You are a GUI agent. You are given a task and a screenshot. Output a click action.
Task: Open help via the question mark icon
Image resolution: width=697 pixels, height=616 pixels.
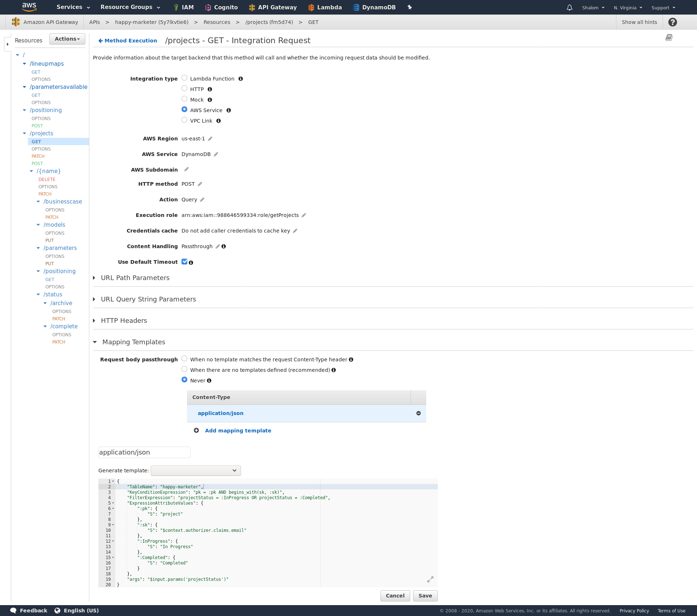click(673, 22)
